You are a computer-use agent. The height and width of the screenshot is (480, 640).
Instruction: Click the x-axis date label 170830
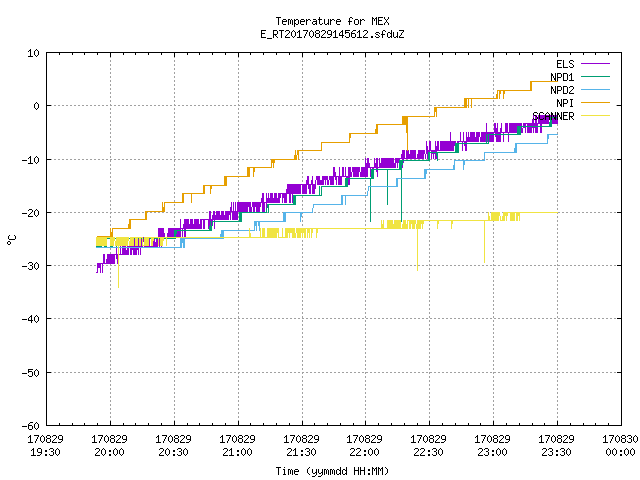click(620, 439)
